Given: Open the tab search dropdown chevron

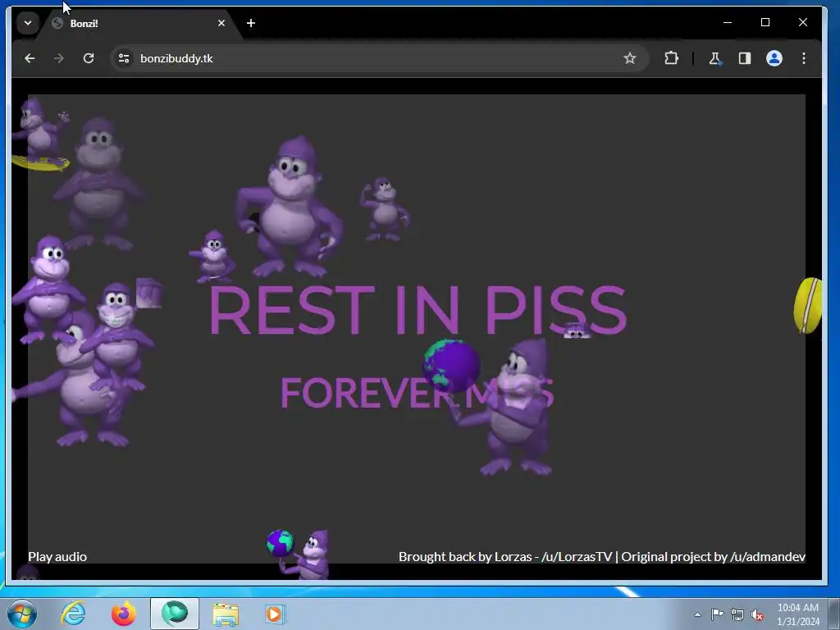Looking at the screenshot, I should coord(28,23).
